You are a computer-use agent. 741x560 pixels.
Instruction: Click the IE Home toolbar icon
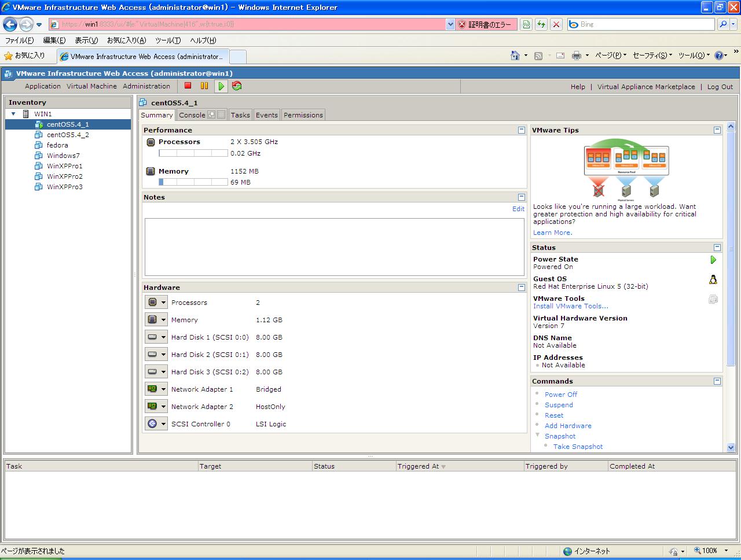click(515, 56)
